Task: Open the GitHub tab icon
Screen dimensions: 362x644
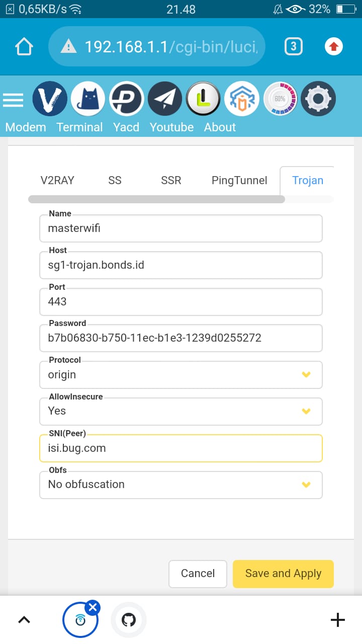Action: point(129,620)
